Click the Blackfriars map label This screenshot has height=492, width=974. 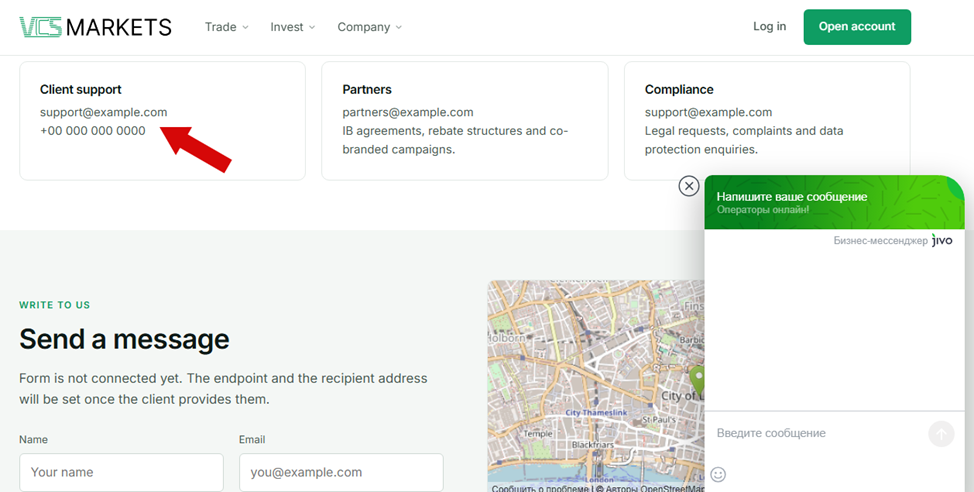click(x=593, y=445)
